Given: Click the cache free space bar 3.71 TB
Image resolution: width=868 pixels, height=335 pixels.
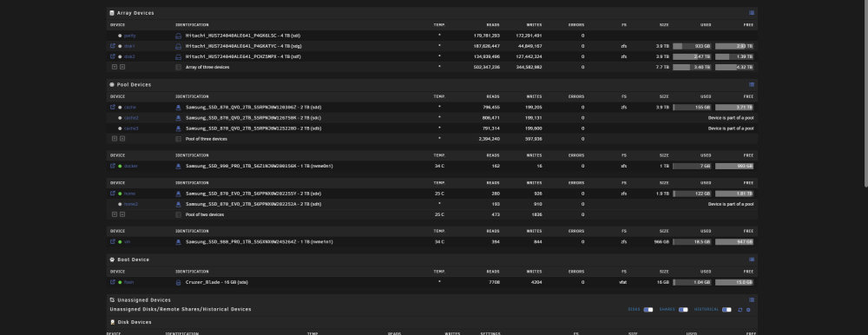Looking at the screenshot, I should (x=734, y=107).
